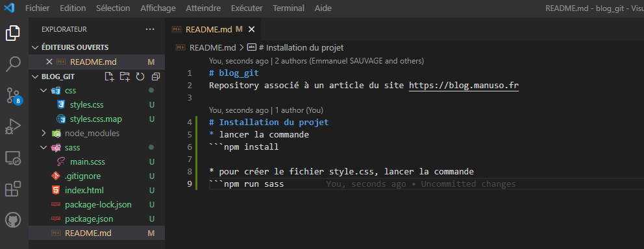Click the '```npm run sass' text
Viewport: 644px width, 249px height.
tap(247, 184)
